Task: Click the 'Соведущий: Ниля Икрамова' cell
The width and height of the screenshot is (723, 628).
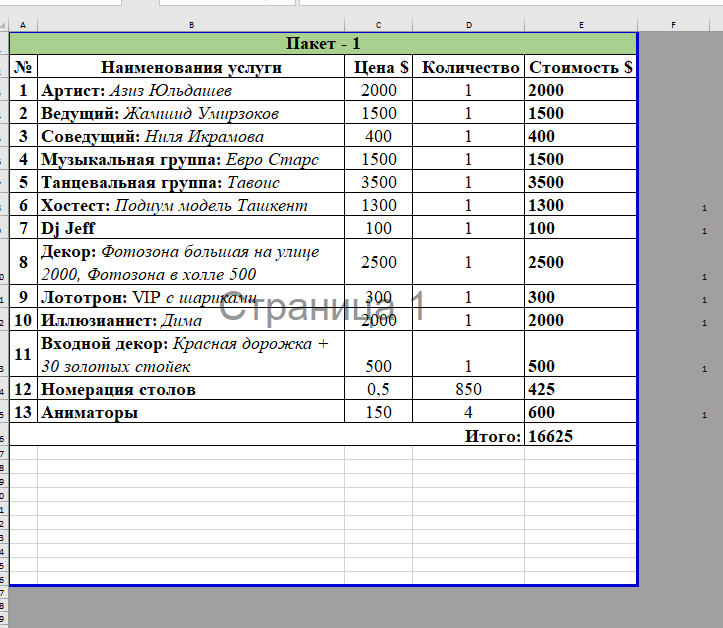Action: tap(191, 136)
